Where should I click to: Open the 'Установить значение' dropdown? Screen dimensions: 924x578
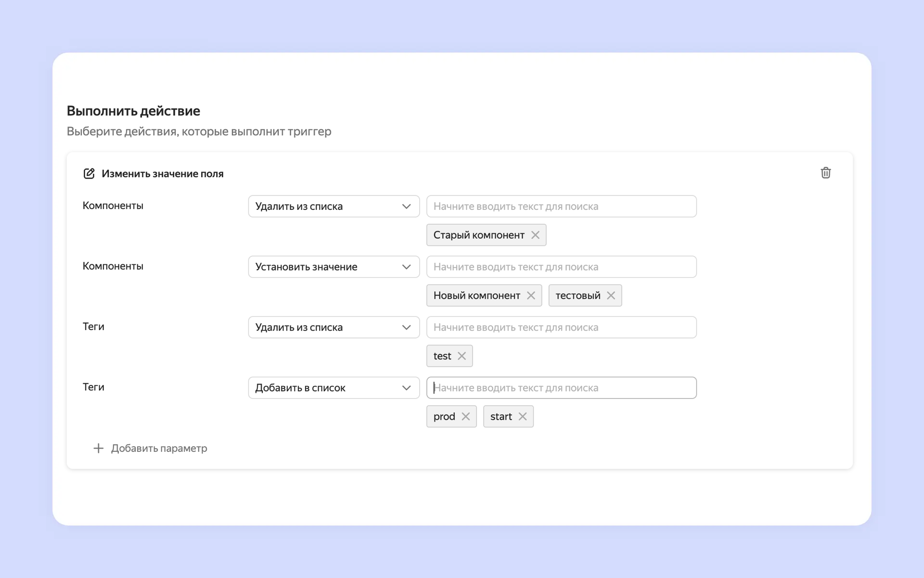tap(334, 267)
